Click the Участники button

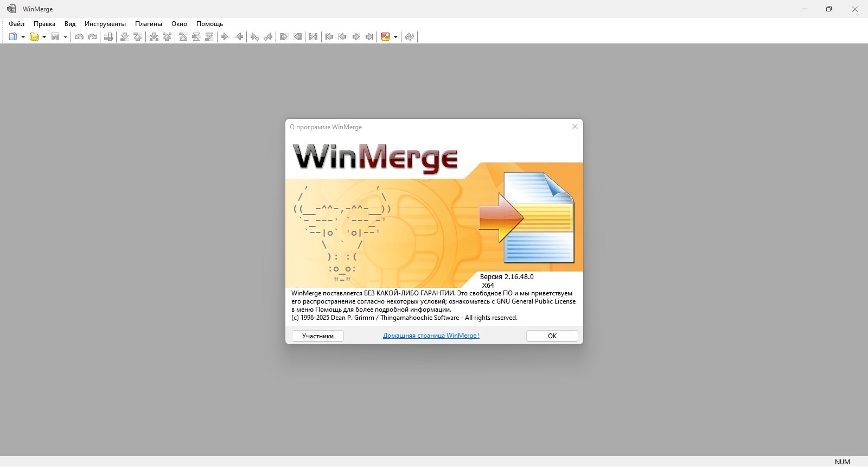coord(317,336)
